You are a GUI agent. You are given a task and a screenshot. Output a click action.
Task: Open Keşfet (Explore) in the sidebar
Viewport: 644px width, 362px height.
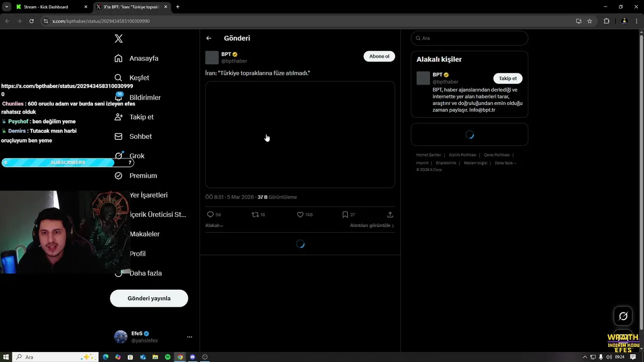click(x=132, y=78)
